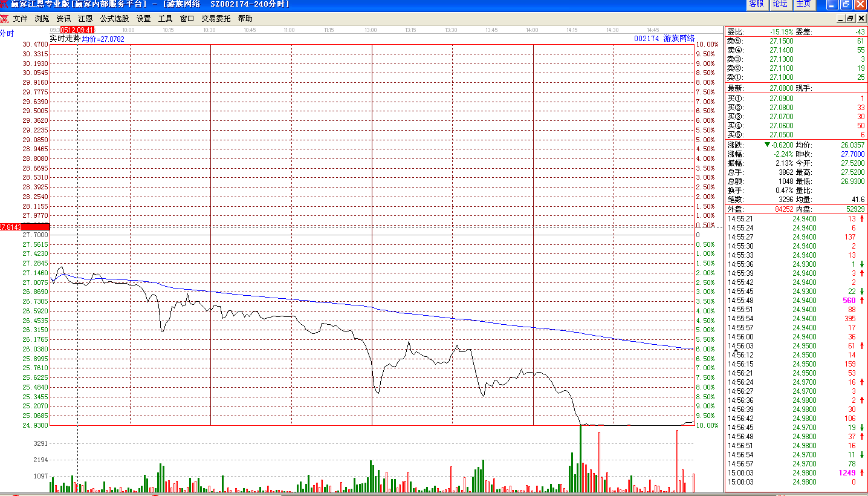Click the 外盘 84252 value

pyautogui.click(x=784, y=209)
